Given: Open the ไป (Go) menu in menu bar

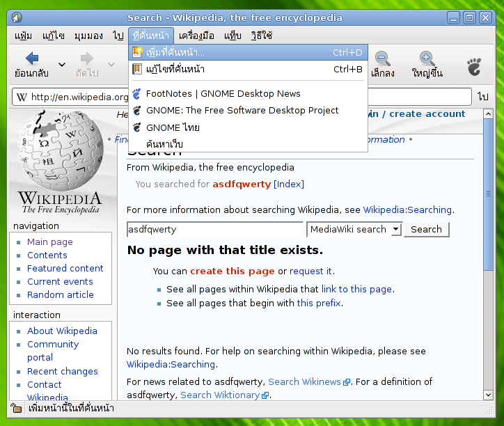Looking at the screenshot, I should point(118,35).
